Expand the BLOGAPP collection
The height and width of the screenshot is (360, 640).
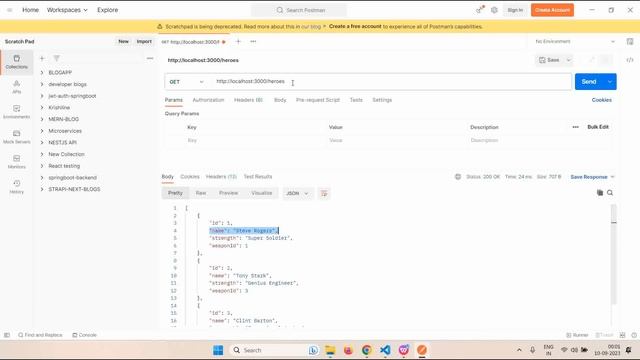point(42,72)
